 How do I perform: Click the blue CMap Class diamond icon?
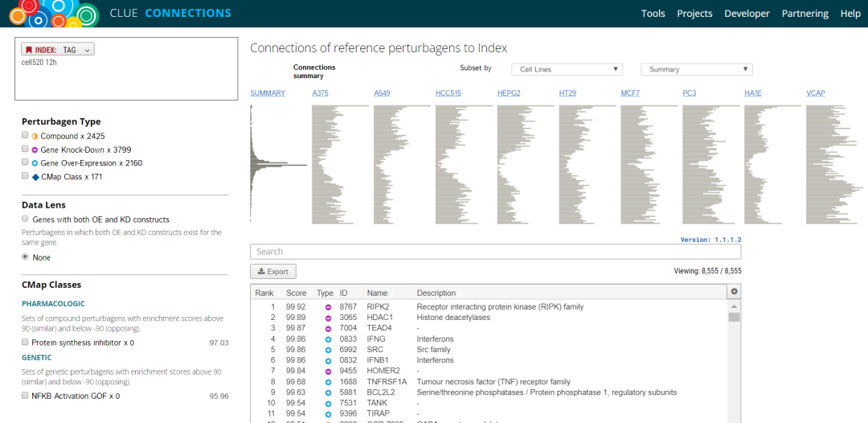point(35,177)
